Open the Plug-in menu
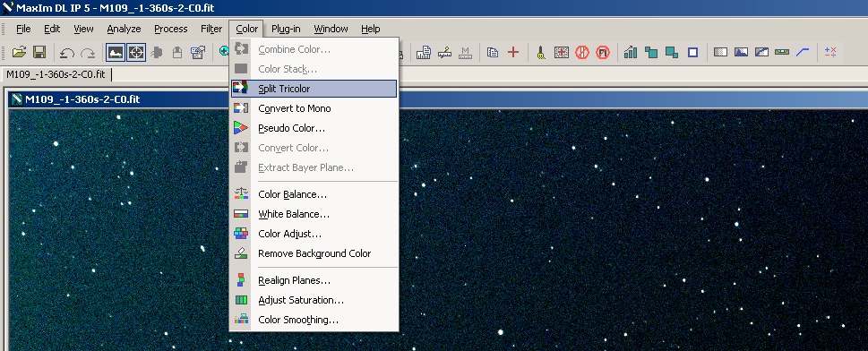The height and width of the screenshot is (351, 868). coord(286,29)
